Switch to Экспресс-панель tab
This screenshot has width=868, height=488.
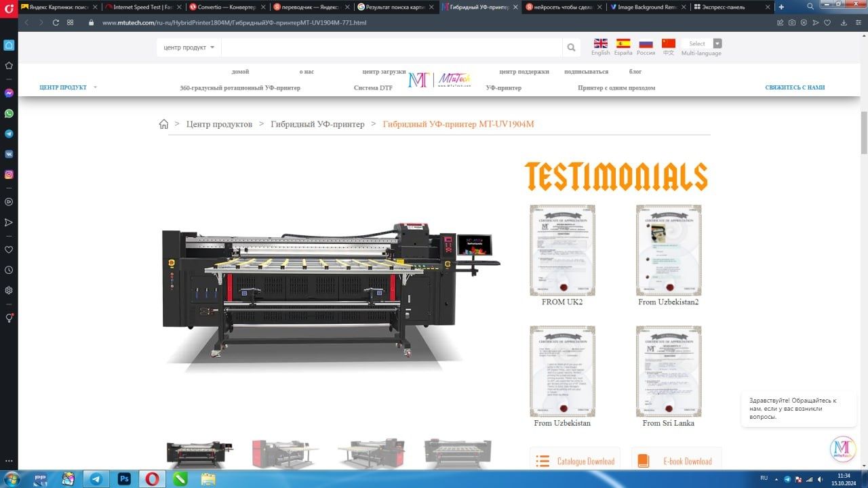(729, 7)
